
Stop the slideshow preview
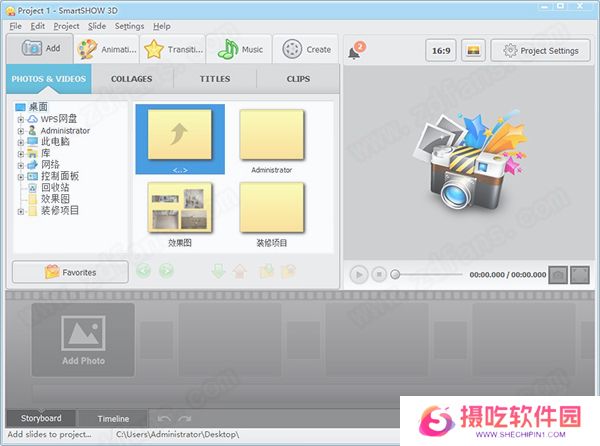pos(379,274)
